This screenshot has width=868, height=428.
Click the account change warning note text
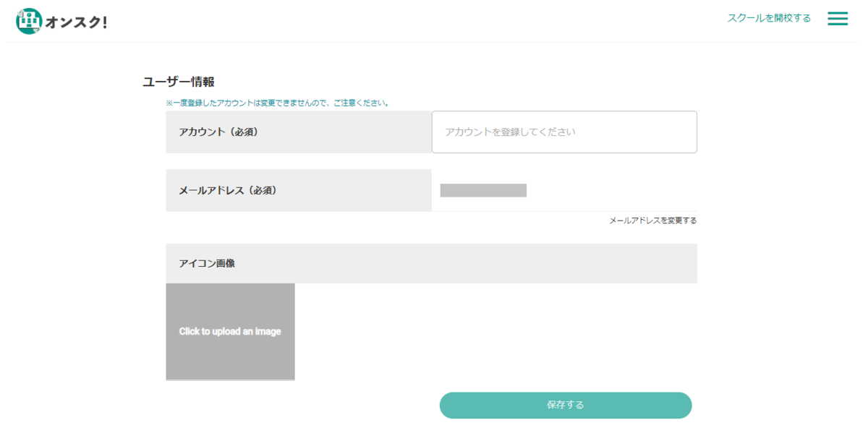tap(278, 103)
